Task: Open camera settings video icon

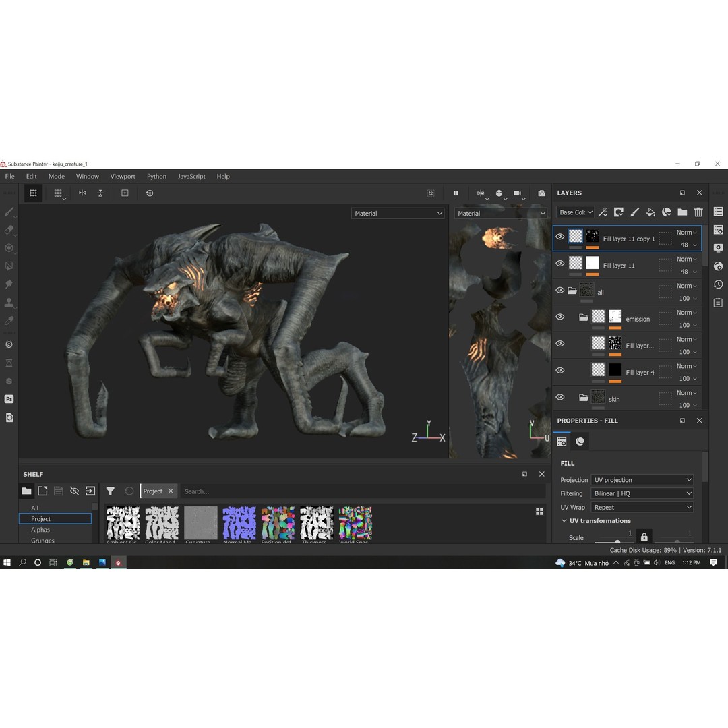Action: (518, 193)
